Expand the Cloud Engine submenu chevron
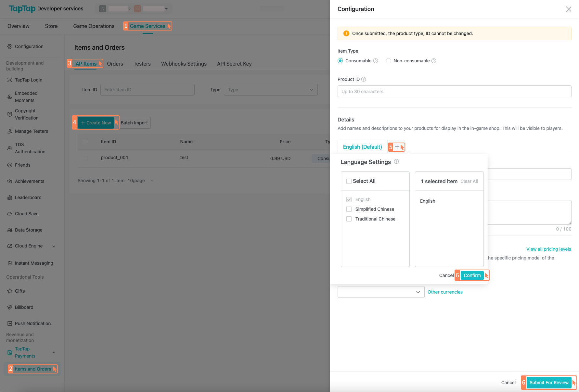 click(x=54, y=246)
